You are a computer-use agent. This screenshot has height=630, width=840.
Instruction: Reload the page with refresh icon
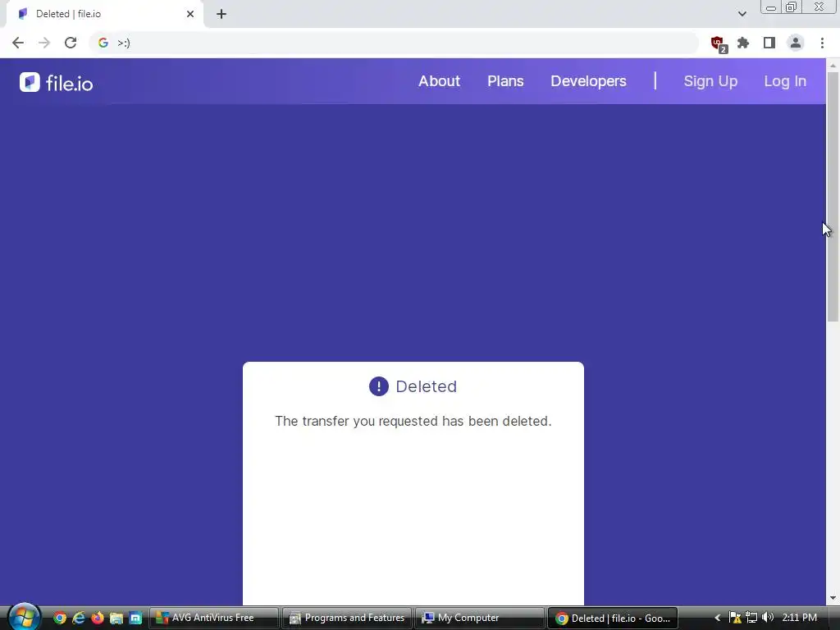tap(71, 43)
